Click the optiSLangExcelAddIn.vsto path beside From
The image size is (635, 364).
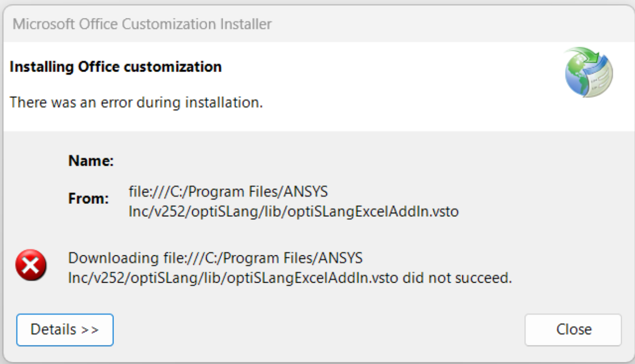tap(293, 211)
